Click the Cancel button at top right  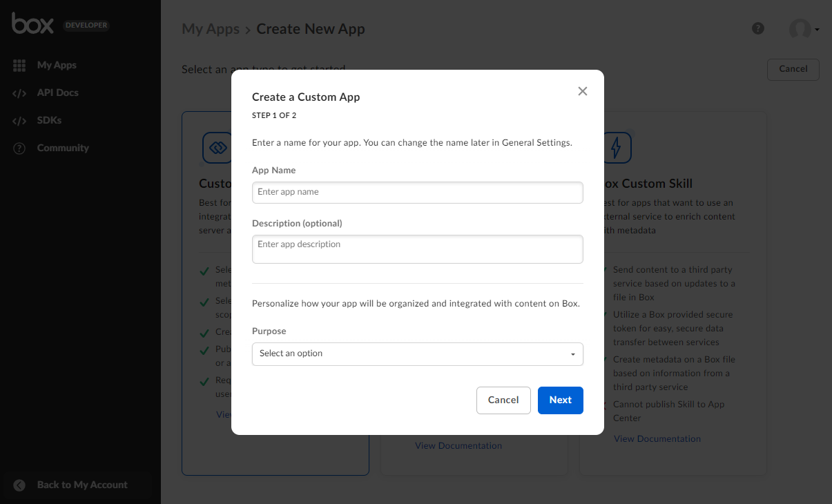(x=793, y=69)
